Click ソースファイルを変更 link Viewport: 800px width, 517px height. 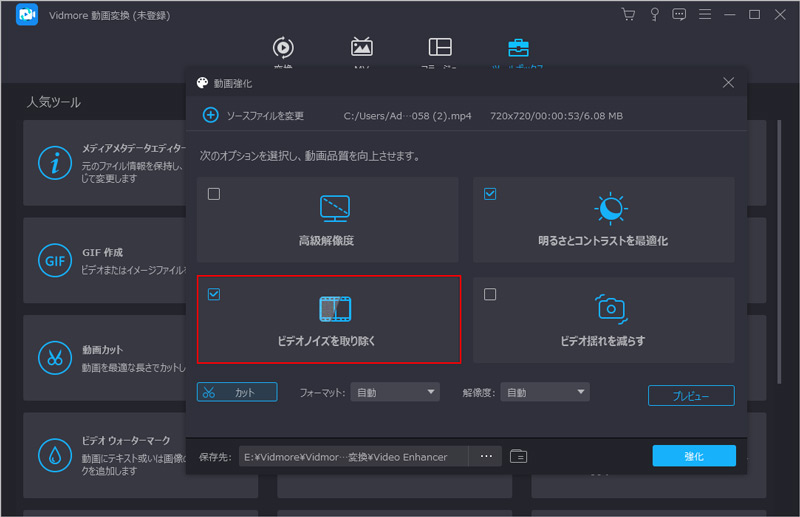pyautogui.click(x=265, y=116)
